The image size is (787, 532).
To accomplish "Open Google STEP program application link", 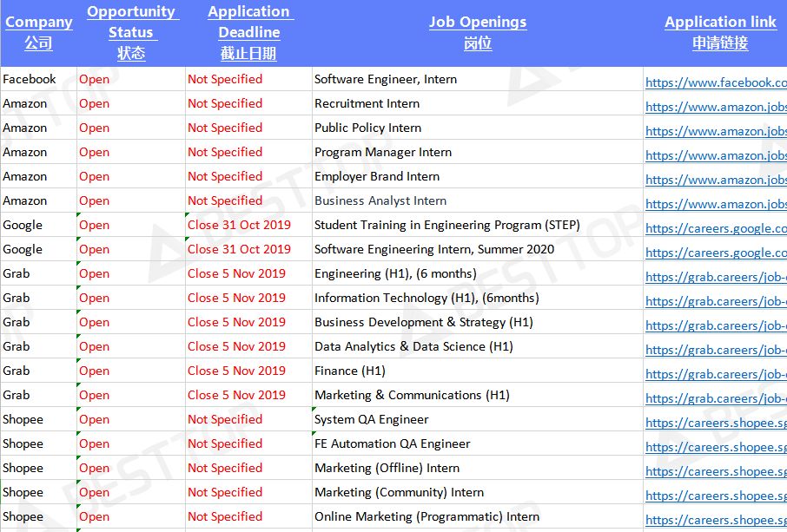I will (716, 228).
